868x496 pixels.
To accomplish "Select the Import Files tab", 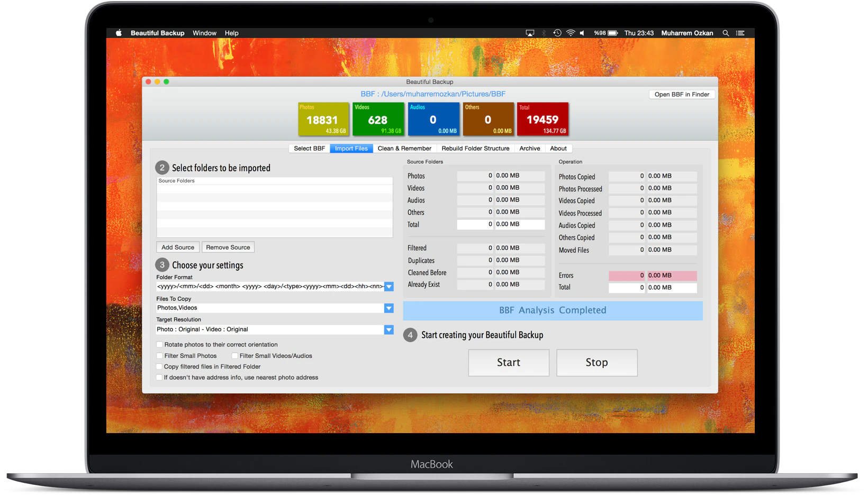I will pyautogui.click(x=351, y=149).
